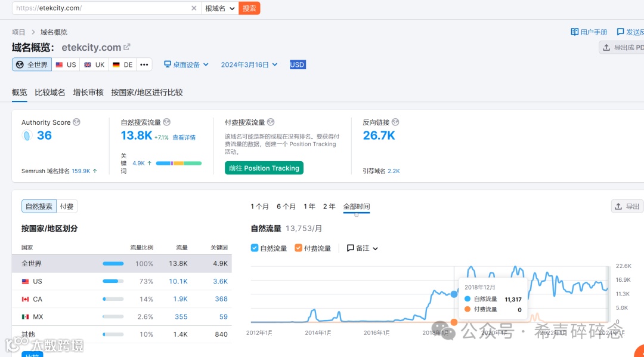Open CA traffic value 1.9K
This screenshot has width=644, height=357.
point(180,299)
